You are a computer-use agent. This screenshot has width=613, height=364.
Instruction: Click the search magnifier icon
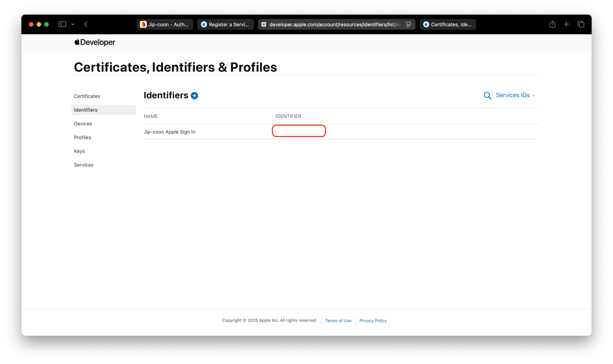pos(487,95)
